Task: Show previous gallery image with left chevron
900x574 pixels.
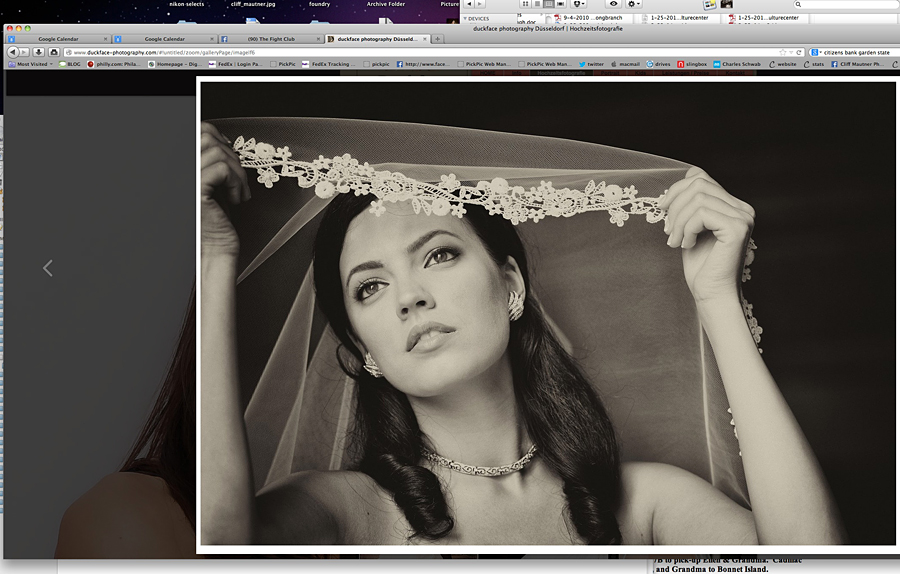Action: tap(48, 268)
